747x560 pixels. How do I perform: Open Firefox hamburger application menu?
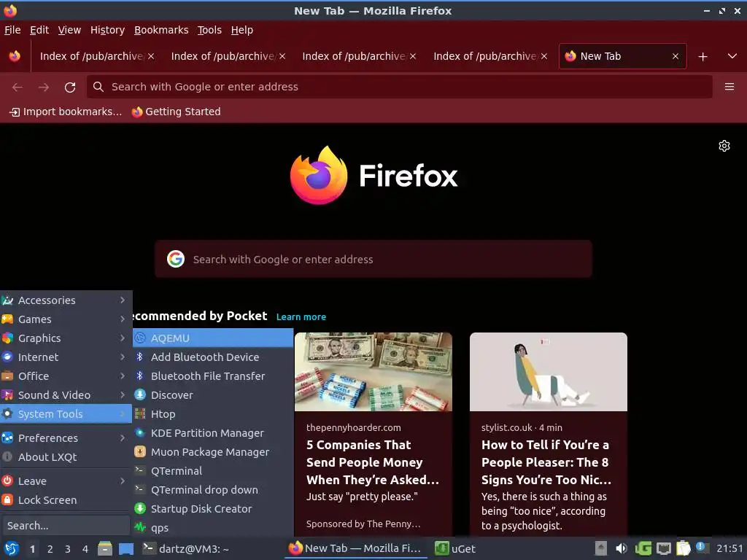(729, 87)
